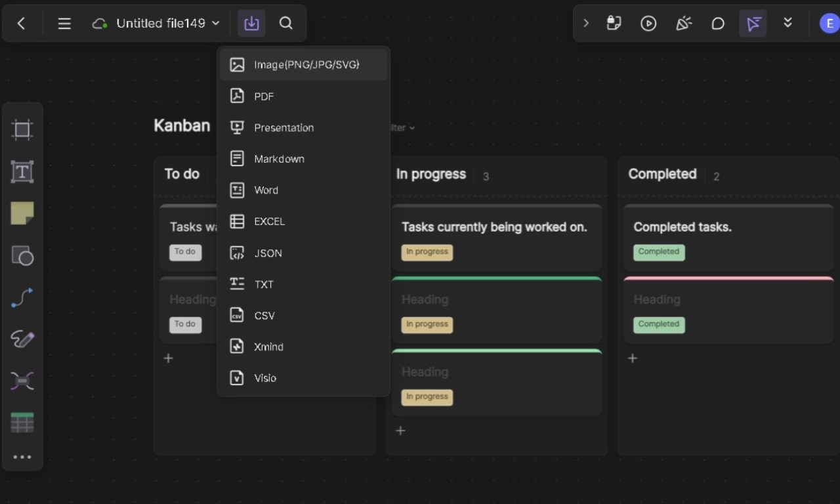This screenshot has height=504, width=840.
Task: Start presentation with the play icon
Action: tap(648, 24)
